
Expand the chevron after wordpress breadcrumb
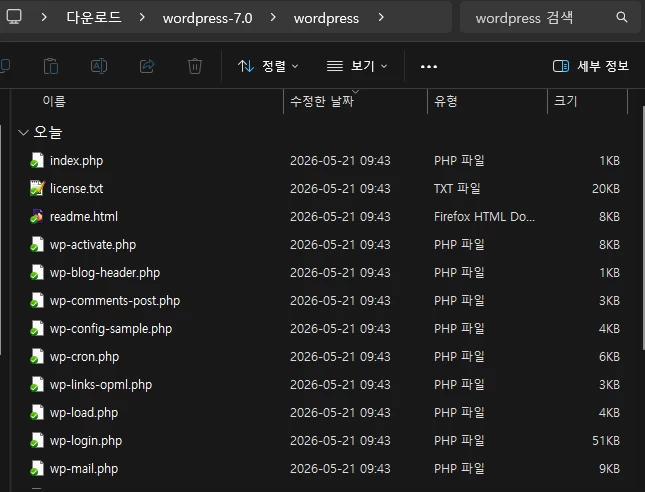click(381, 17)
